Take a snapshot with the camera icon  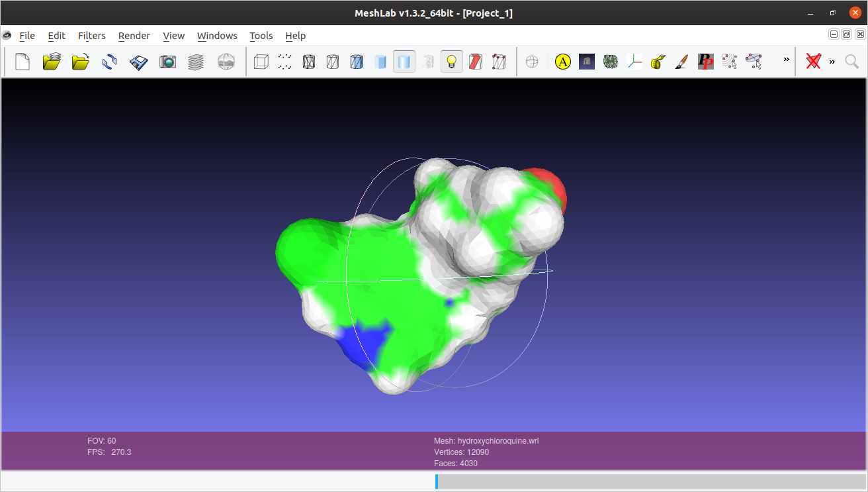point(168,62)
